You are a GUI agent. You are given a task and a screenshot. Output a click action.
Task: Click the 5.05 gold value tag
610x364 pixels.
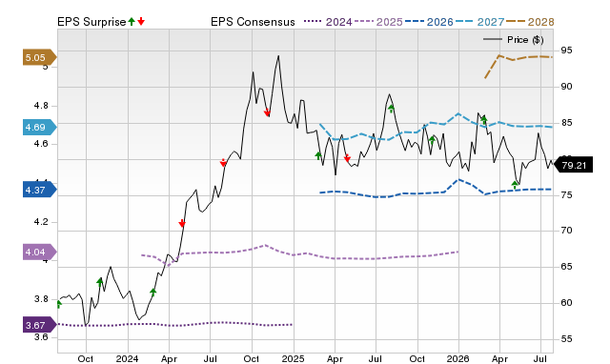click(x=39, y=57)
